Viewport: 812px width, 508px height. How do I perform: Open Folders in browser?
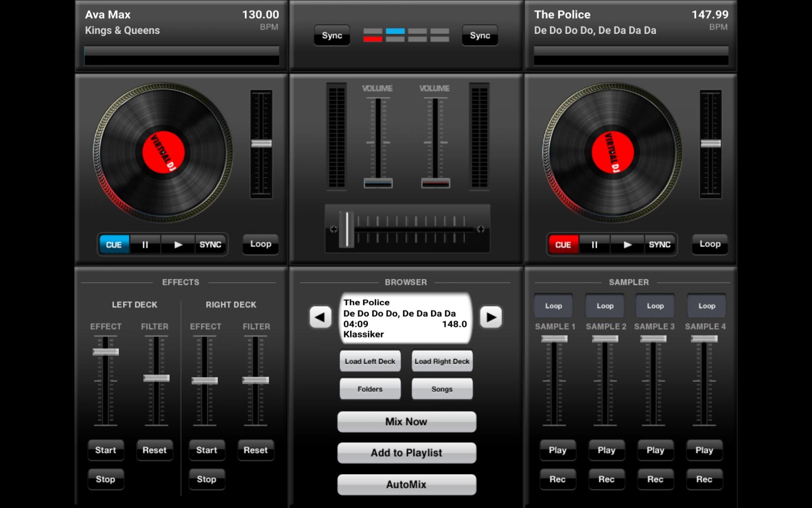point(370,389)
